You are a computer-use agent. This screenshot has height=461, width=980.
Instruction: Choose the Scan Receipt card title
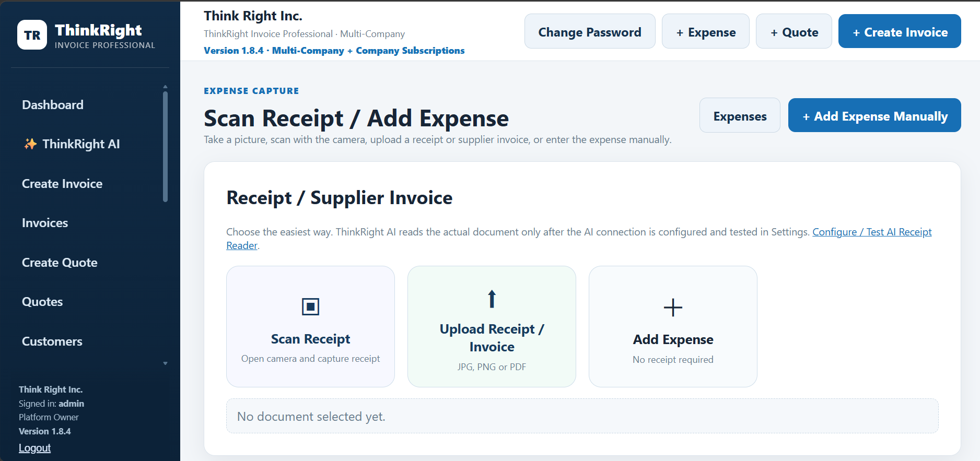pyautogui.click(x=310, y=339)
